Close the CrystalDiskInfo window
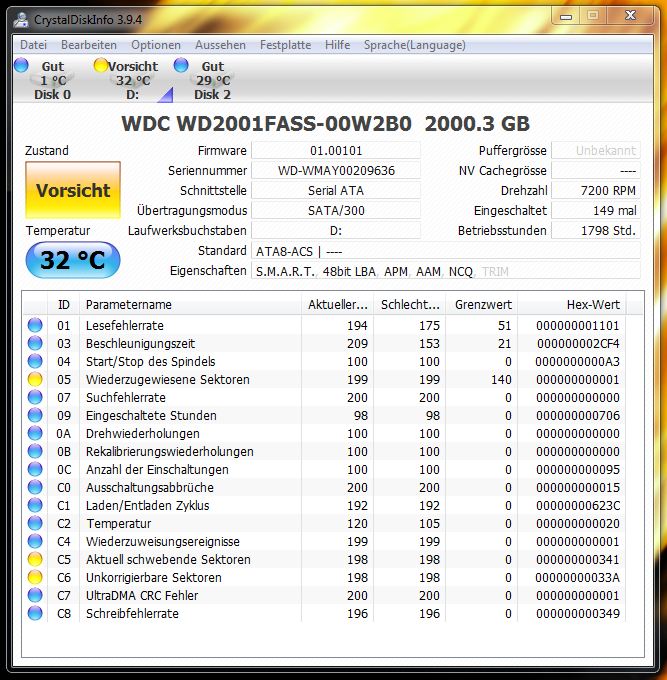The height and width of the screenshot is (680, 667). tap(630, 16)
